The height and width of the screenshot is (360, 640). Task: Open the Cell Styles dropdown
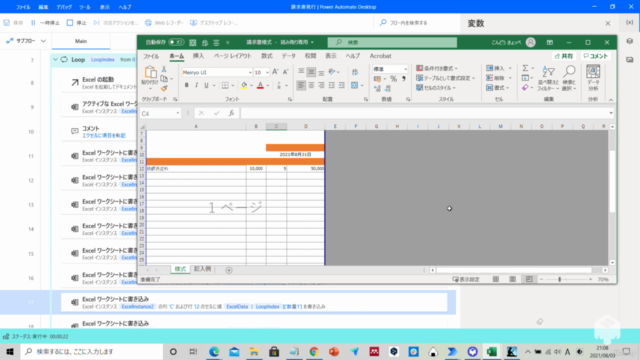pos(436,88)
